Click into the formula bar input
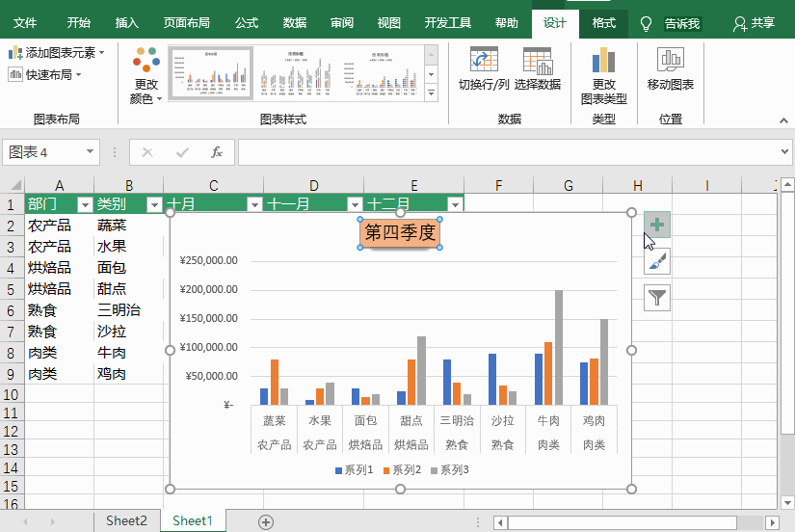The width and height of the screenshot is (795, 532). coord(509,152)
